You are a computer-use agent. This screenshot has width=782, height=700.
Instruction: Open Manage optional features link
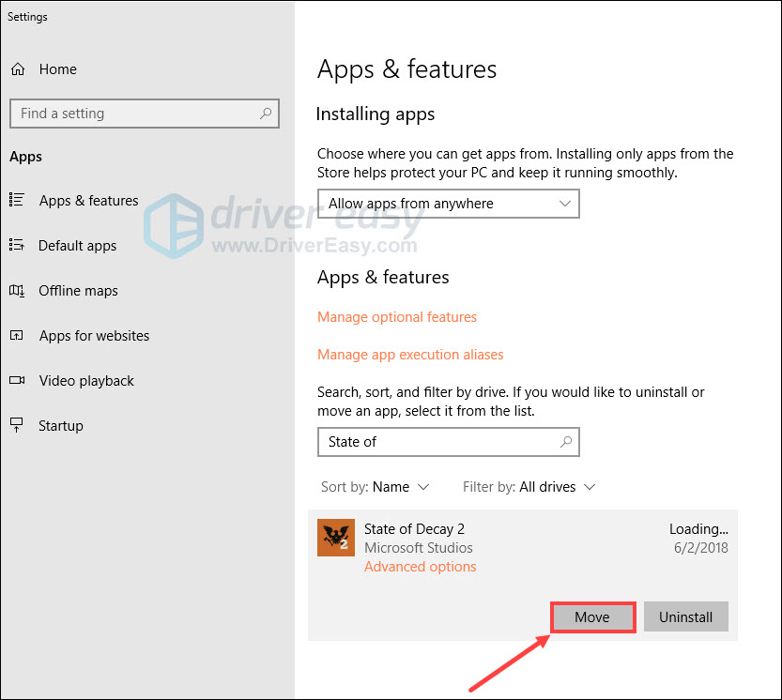coord(397,317)
